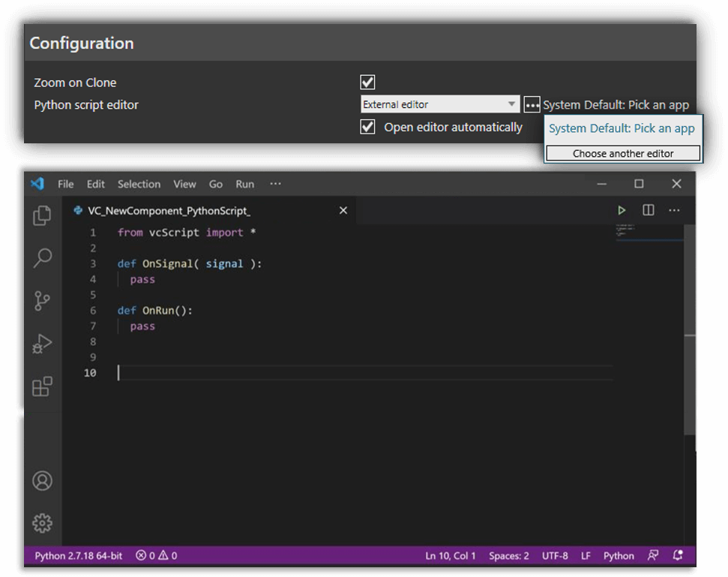Expand the hidden menu bar overflow items
The image size is (728, 577).
pyautogui.click(x=275, y=184)
